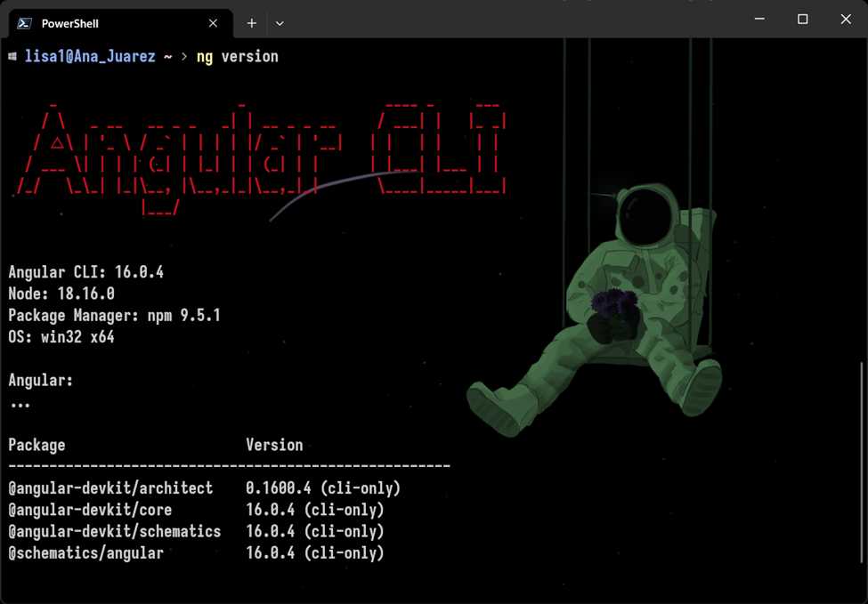The width and height of the screenshot is (868, 604).
Task: Click the '0.1600.4 (cli-only)' version value
Action: click(x=323, y=488)
